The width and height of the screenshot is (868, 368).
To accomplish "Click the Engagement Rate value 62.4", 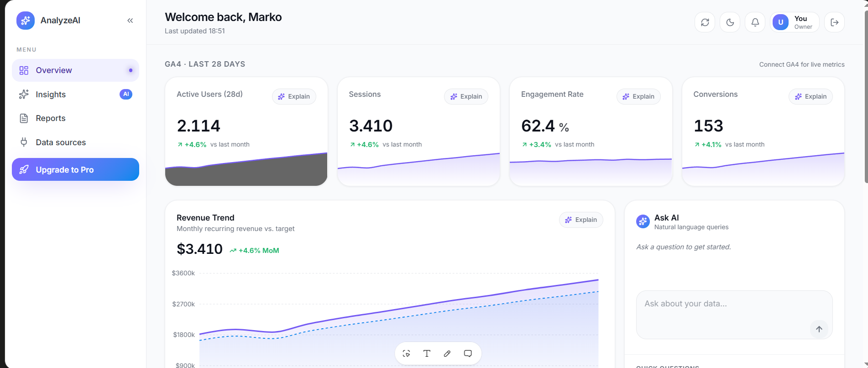I will [538, 126].
